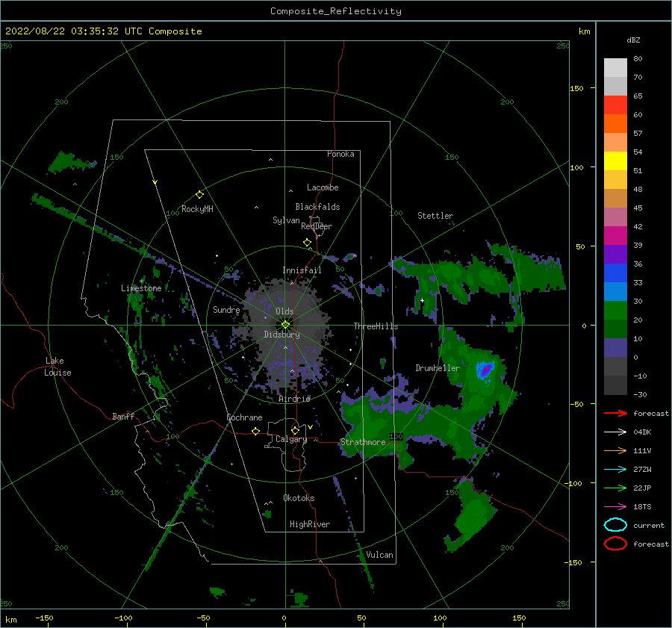Click the Olds city label
The image size is (672, 628).
[284, 311]
